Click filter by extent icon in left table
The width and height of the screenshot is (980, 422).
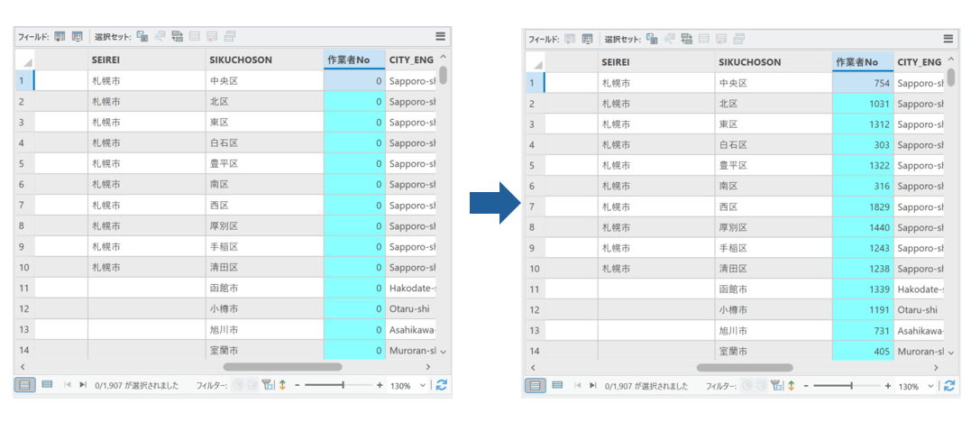coord(267,385)
